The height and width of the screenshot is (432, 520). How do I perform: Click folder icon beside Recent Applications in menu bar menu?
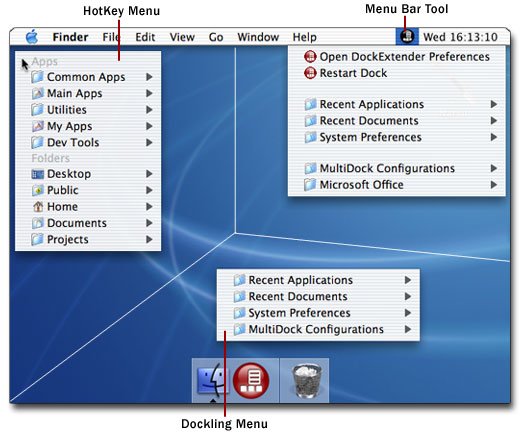pos(310,104)
